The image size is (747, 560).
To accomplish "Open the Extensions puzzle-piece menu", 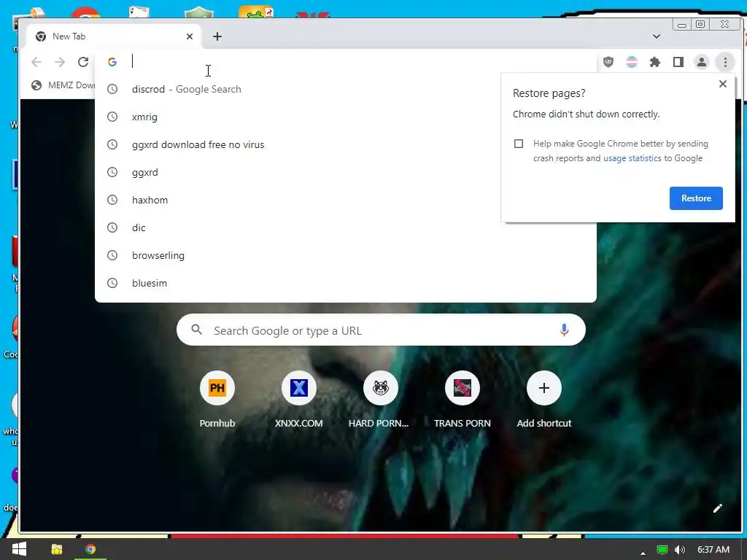I will point(655,62).
